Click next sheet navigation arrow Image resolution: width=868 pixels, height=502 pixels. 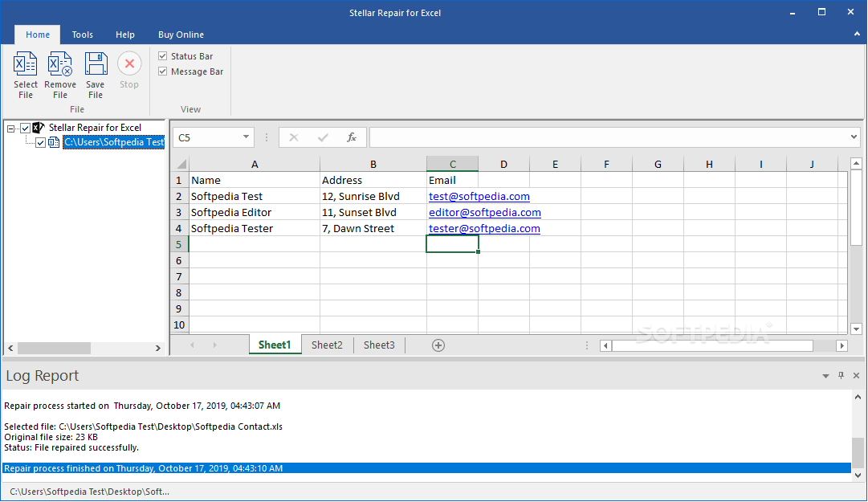pos(214,345)
